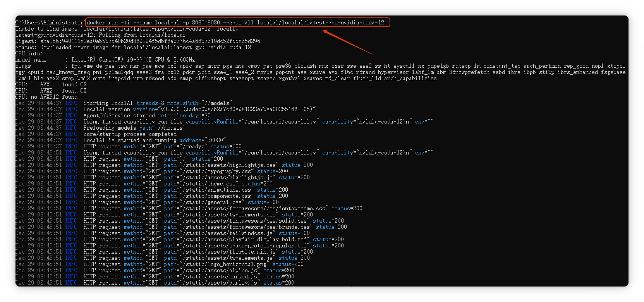Click the 08:44:37 'Using forced capability' line
Screen dimensions: 644x302
tap(225, 122)
